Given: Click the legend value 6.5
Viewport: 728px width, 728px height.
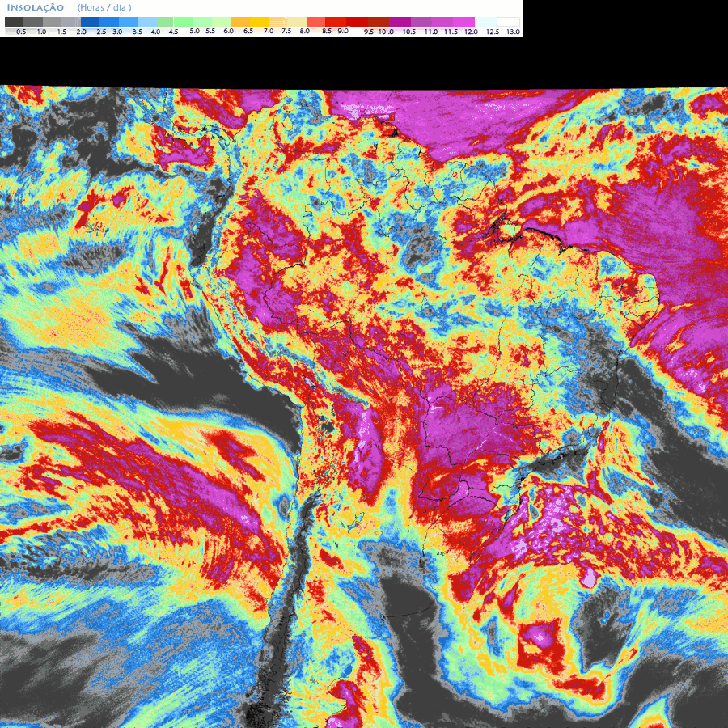Looking at the screenshot, I should [x=248, y=31].
